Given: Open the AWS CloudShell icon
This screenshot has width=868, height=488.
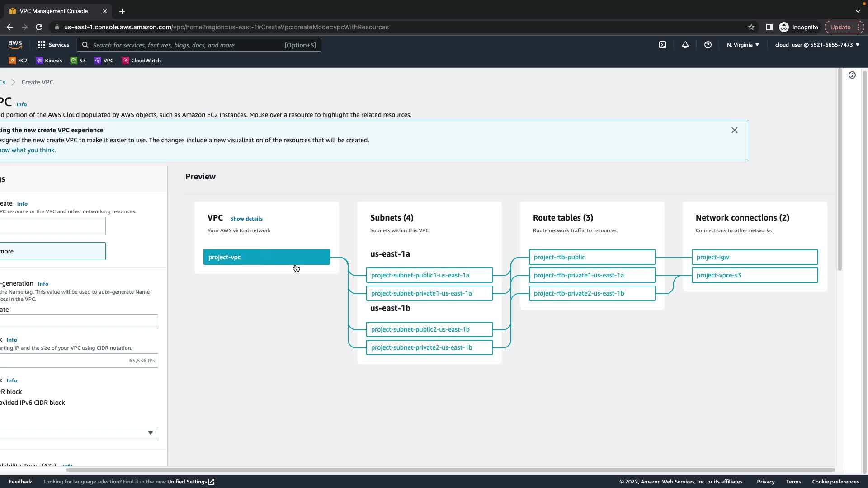Looking at the screenshot, I should point(663,45).
